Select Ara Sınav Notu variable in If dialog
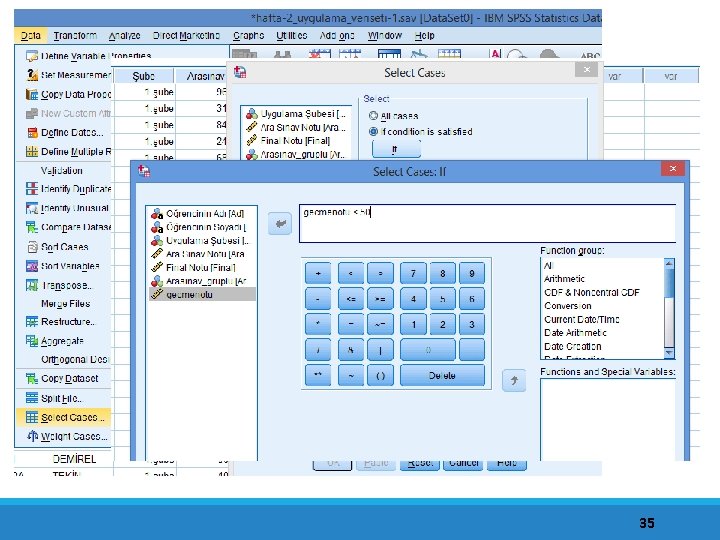This screenshot has height=540, width=720. click(x=202, y=254)
